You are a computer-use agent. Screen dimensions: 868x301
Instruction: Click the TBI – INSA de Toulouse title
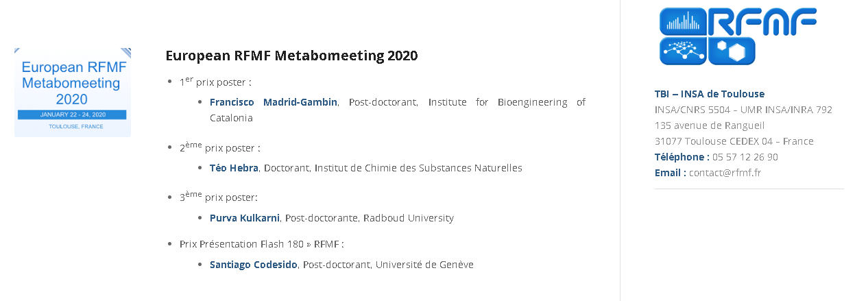point(709,94)
